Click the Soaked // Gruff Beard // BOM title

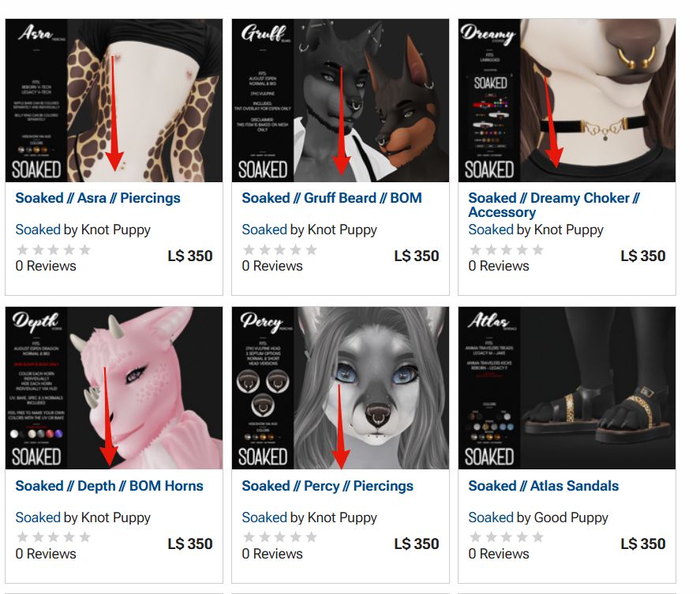331,198
